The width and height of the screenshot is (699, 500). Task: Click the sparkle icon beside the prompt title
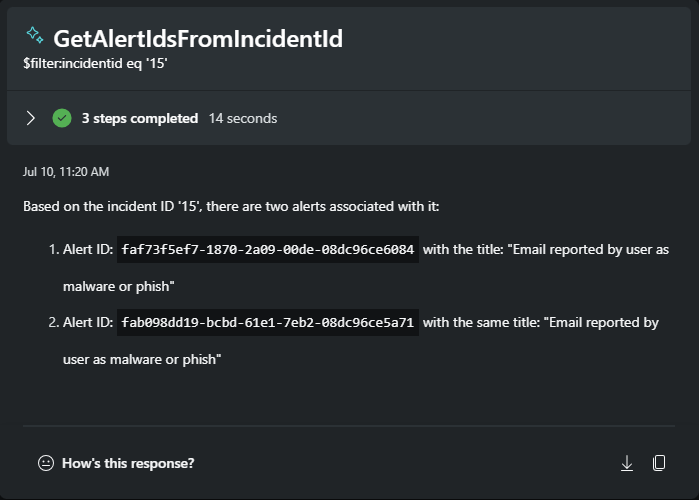(34, 36)
